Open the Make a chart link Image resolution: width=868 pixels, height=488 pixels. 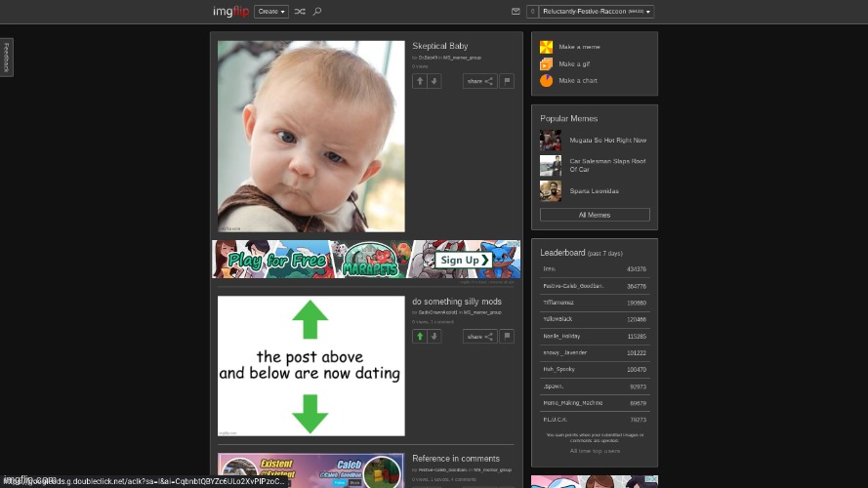(x=578, y=81)
